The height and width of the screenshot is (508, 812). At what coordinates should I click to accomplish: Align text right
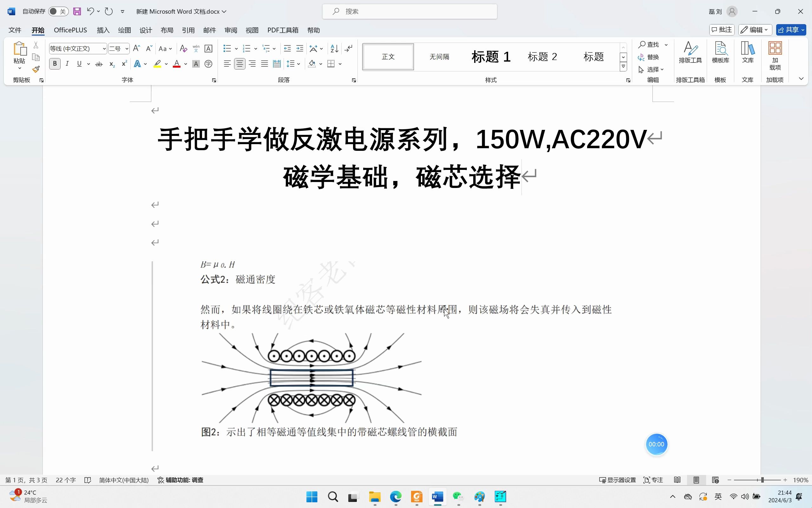pos(252,64)
